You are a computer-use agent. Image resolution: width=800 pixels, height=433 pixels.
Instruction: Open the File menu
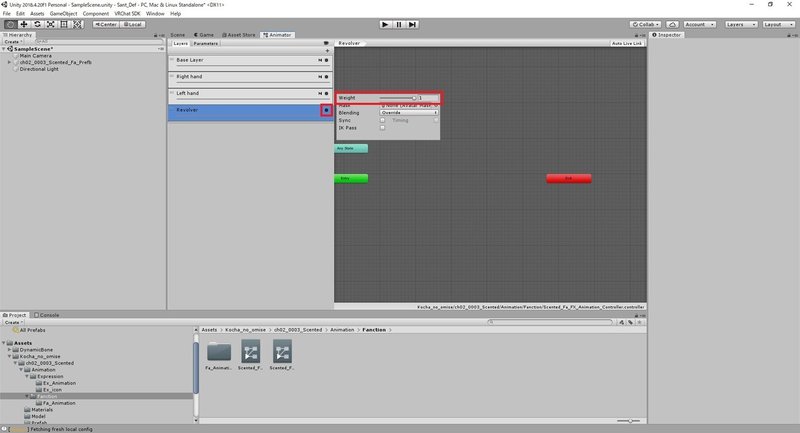(x=7, y=14)
